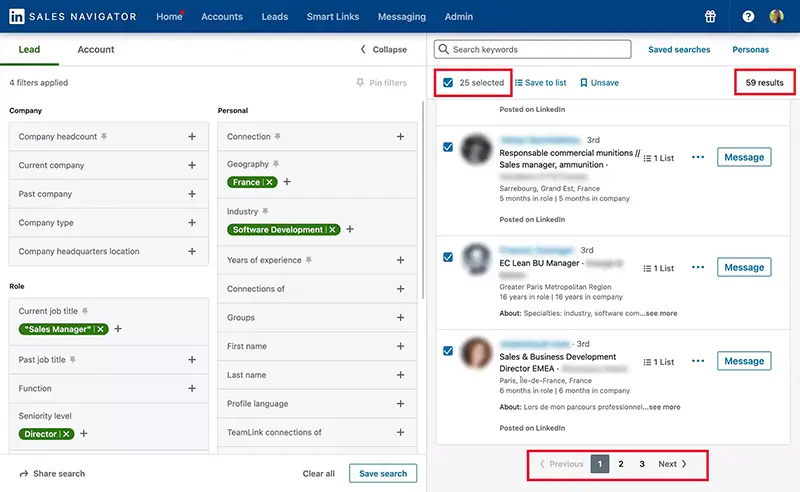800x492 pixels.
Task: Switch to the Account filter tab
Action: 96,50
